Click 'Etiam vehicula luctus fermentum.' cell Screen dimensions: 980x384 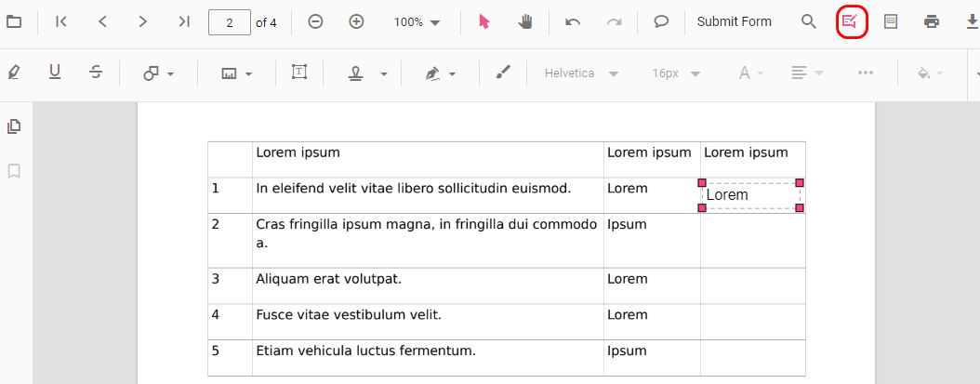click(x=428, y=358)
